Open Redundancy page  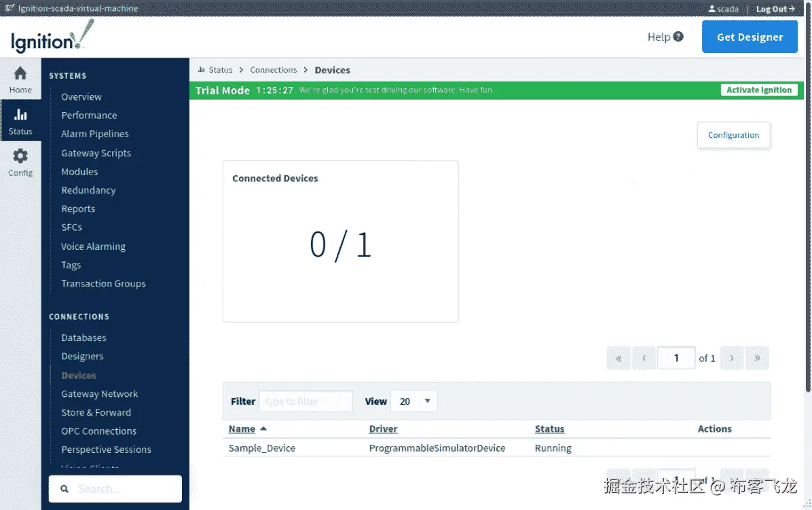[x=88, y=191]
